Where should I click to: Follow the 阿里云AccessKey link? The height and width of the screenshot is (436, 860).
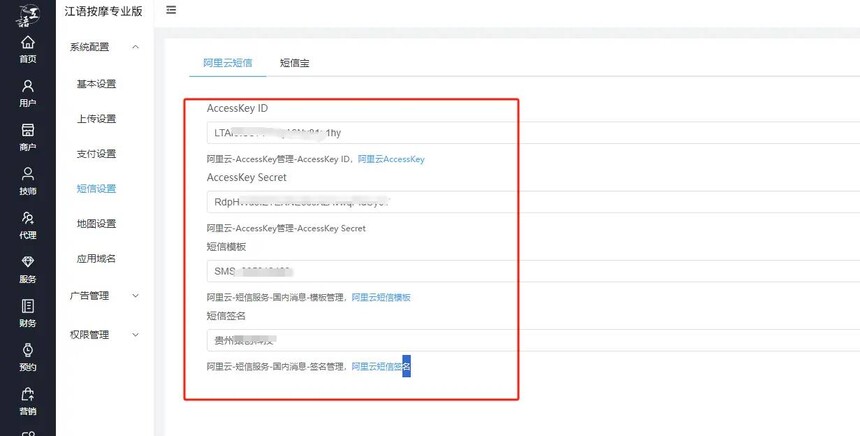pos(391,159)
